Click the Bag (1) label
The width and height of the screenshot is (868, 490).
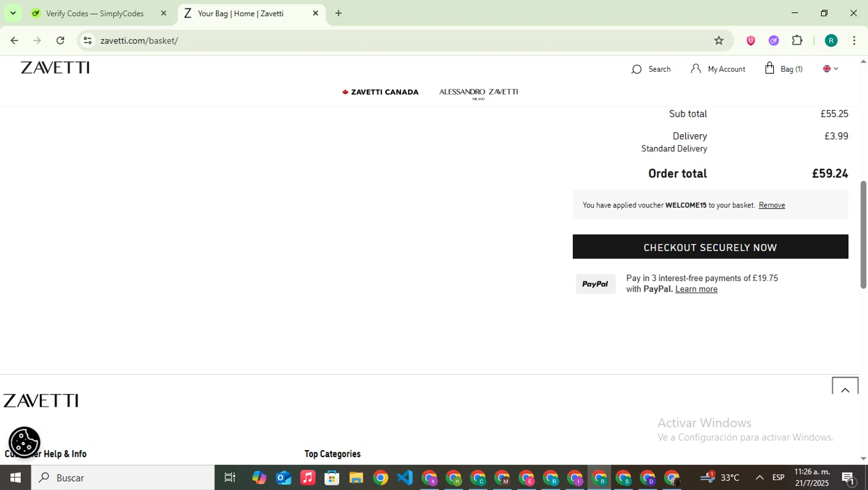pyautogui.click(x=791, y=69)
